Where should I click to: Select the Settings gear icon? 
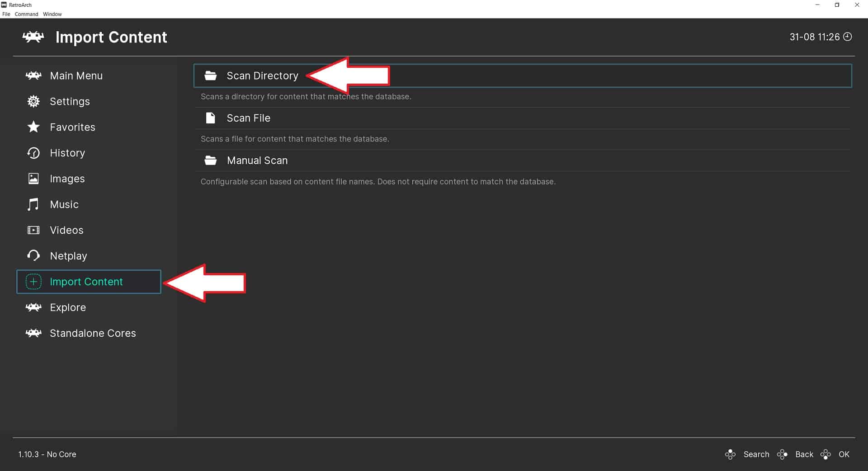33,101
